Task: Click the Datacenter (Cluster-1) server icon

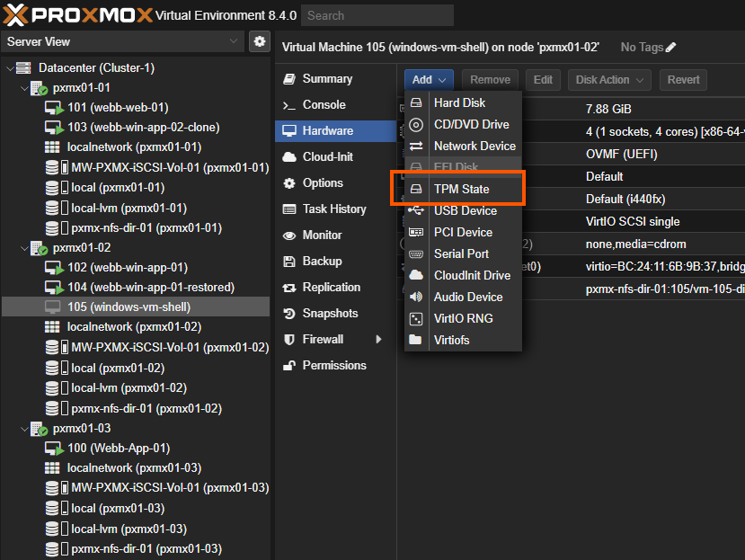Action: 23,68
